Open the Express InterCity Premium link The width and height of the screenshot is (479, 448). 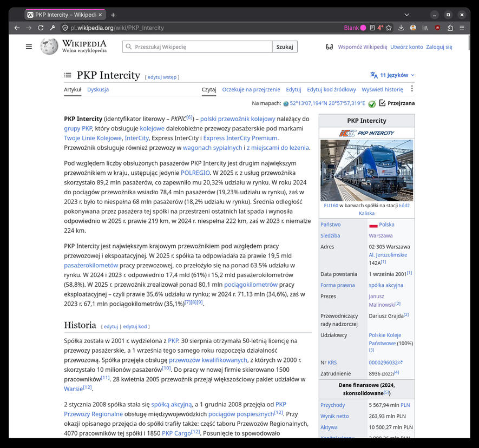pyautogui.click(x=240, y=138)
